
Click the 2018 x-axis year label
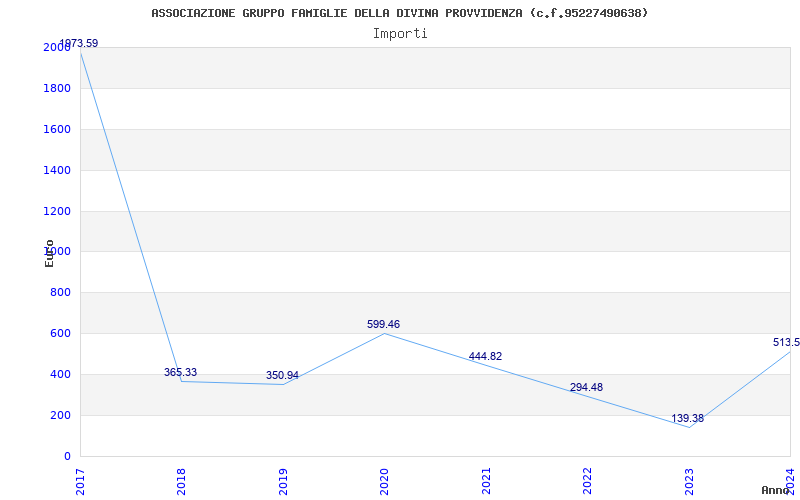[182, 481]
